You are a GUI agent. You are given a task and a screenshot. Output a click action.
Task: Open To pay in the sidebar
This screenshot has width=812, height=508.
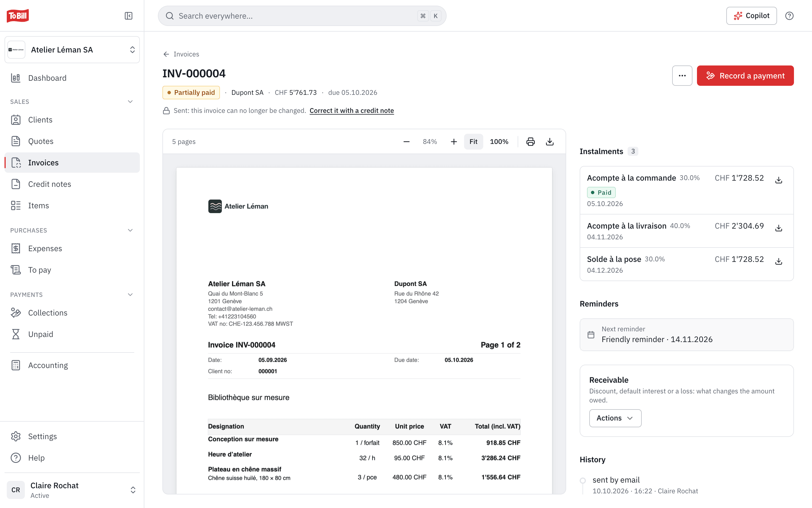click(x=72, y=270)
